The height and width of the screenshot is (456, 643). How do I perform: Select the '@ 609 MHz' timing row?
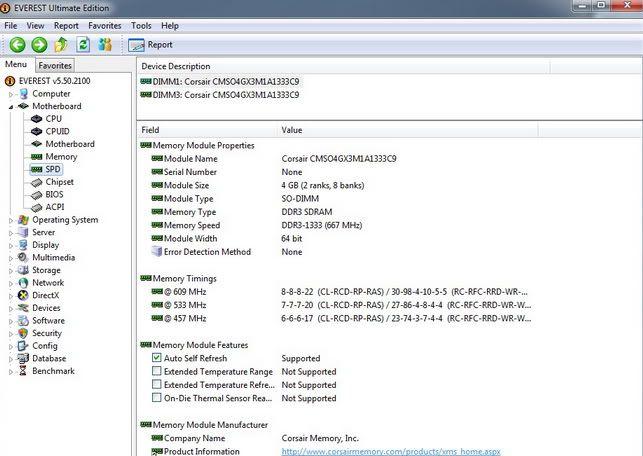tap(336, 292)
